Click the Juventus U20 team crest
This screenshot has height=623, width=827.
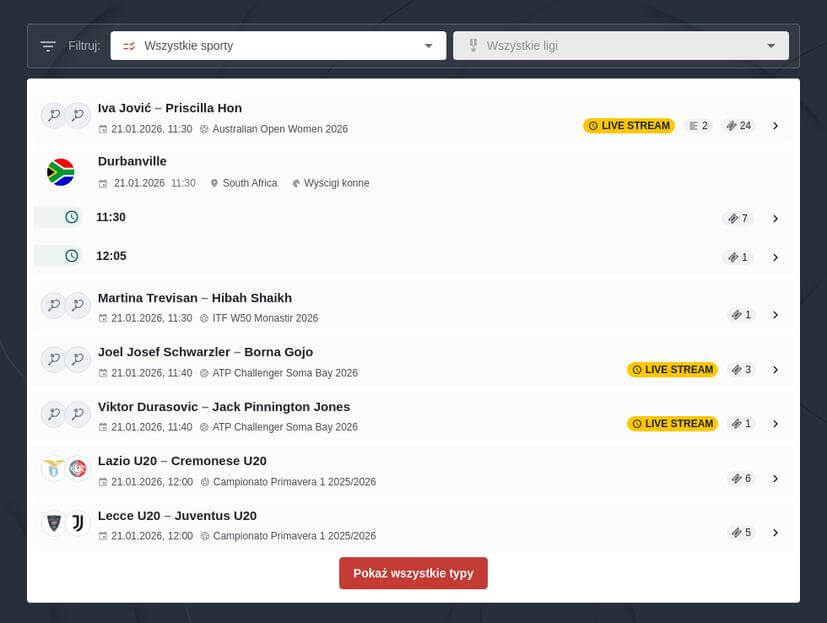[78, 523]
